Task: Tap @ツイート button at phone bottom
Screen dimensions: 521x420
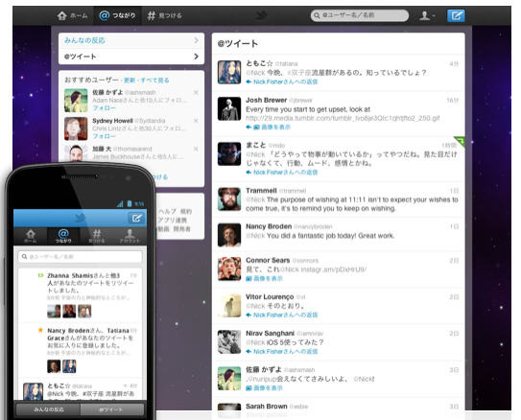Action: pos(112,409)
